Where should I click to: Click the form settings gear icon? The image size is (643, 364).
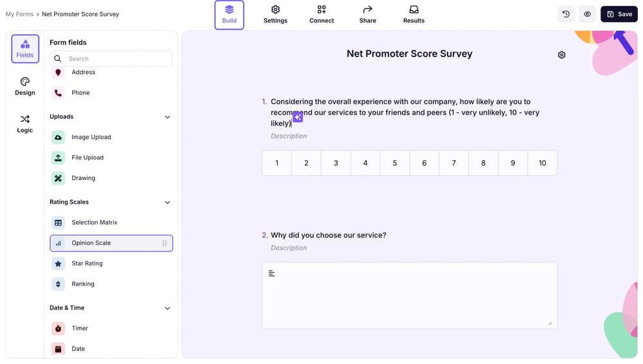pos(561,55)
